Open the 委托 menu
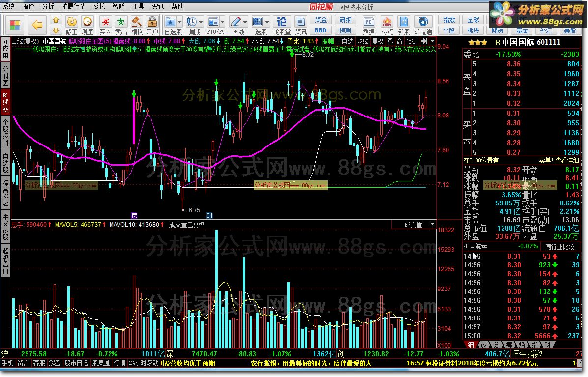This screenshot has height=377, width=588. 99,6
